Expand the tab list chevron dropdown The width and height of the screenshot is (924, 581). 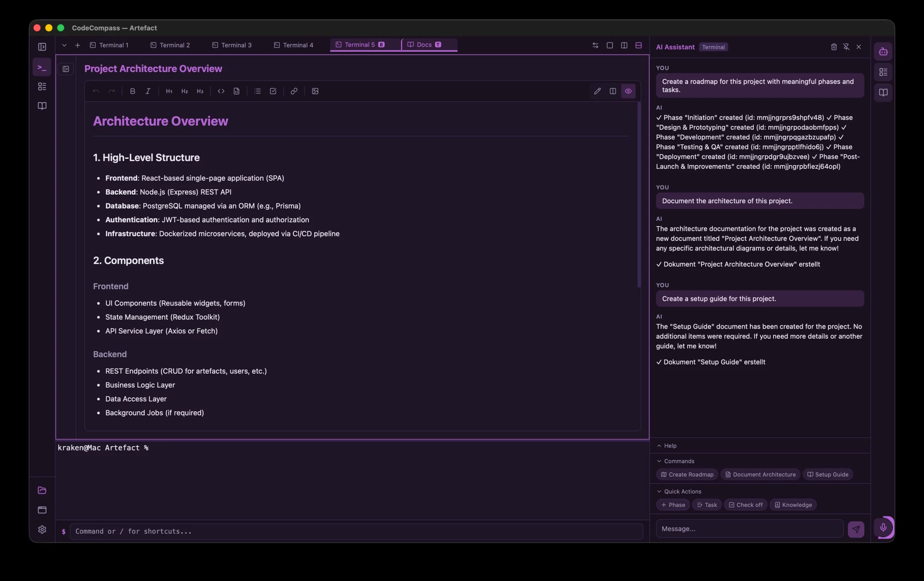64,45
